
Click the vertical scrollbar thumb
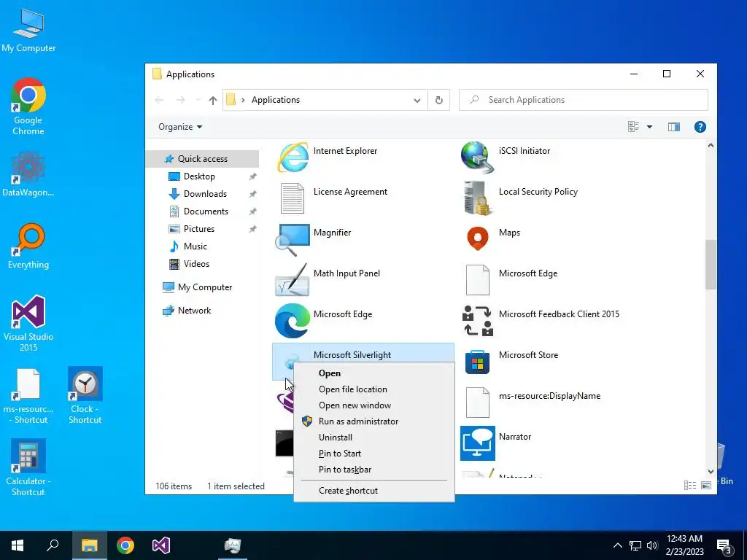(x=711, y=264)
